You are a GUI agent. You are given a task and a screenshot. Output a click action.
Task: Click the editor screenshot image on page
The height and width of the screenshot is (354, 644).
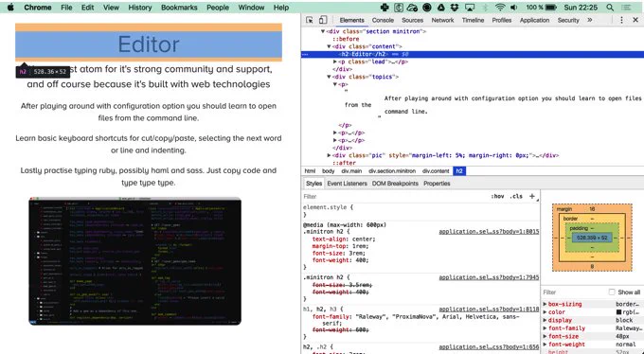(135, 261)
